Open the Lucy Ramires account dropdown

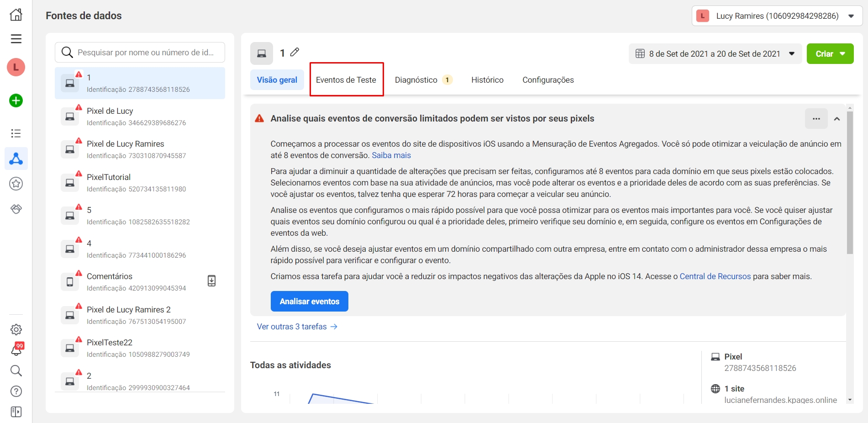(x=777, y=16)
